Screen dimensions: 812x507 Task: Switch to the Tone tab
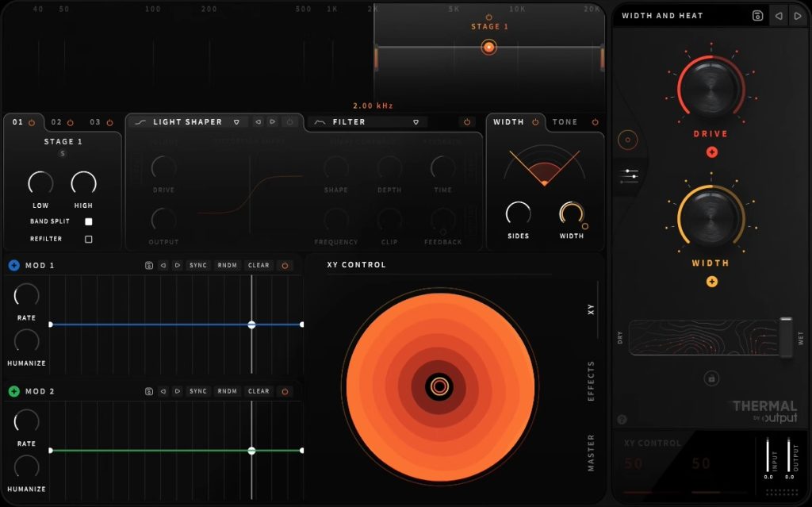click(x=565, y=122)
